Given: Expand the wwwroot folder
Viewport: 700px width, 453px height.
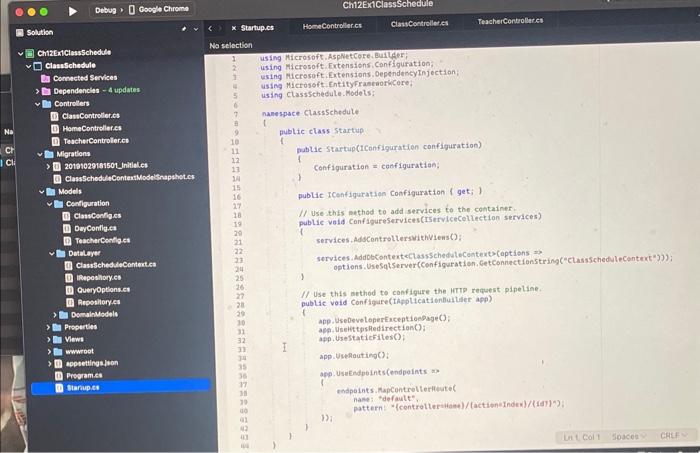Looking at the screenshot, I should (49, 352).
